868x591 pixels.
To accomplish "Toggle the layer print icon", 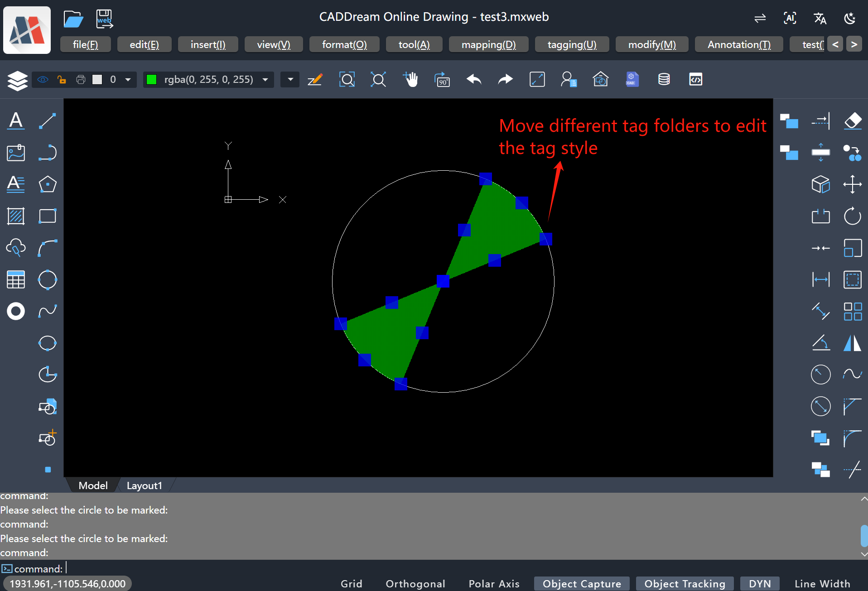I will 81,80.
